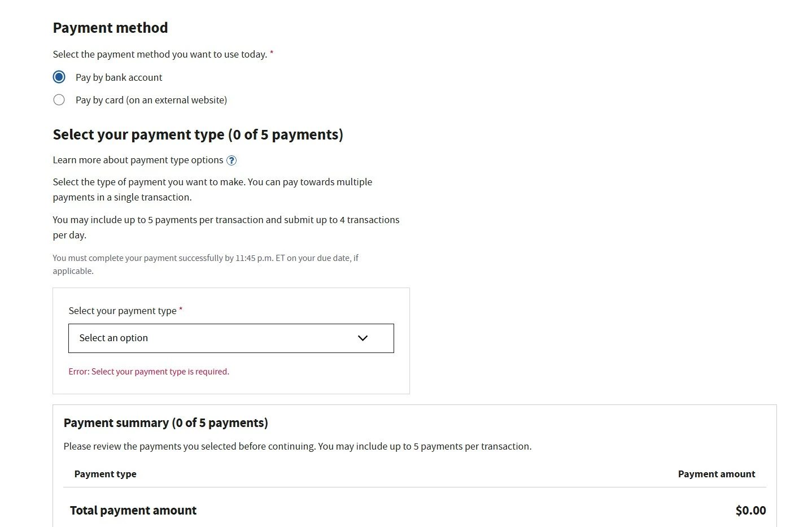
Task: Click 'Learn more about payment type options' text
Action: [138, 160]
